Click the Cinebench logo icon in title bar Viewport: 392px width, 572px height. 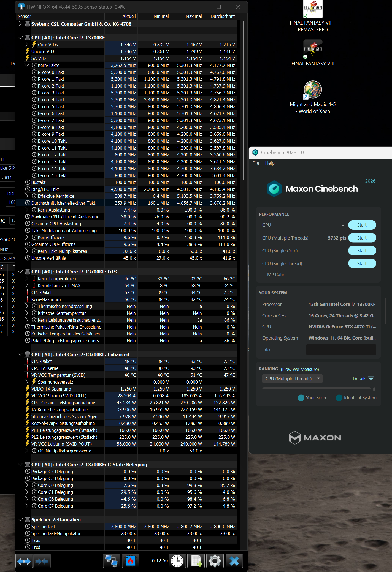(x=255, y=152)
